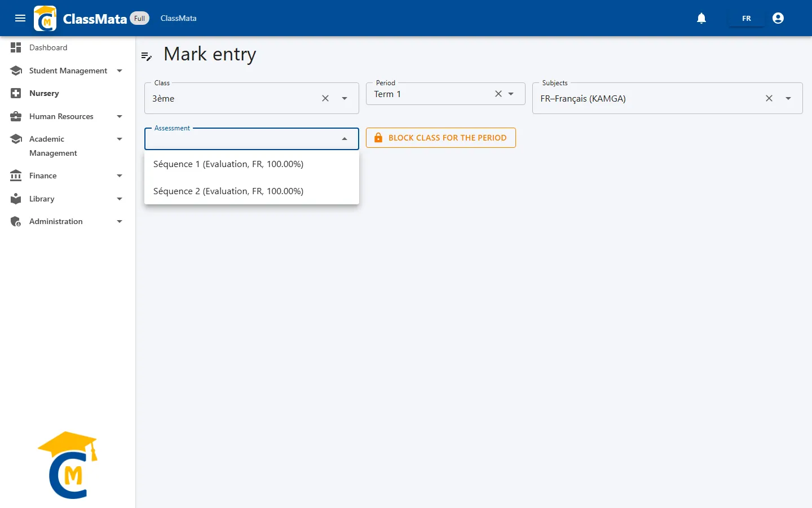Click the Academic Management cap icon
The width and height of the screenshot is (812, 508).
(16, 139)
